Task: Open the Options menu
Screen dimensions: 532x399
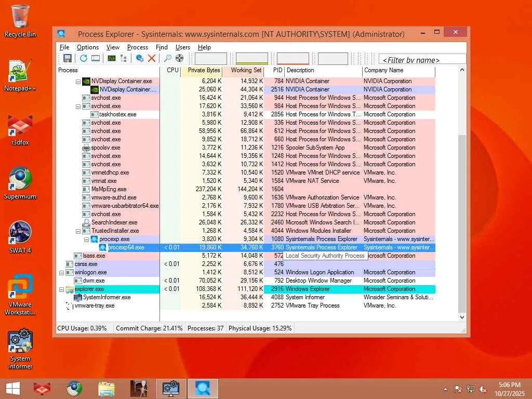Action: pos(87,47)
